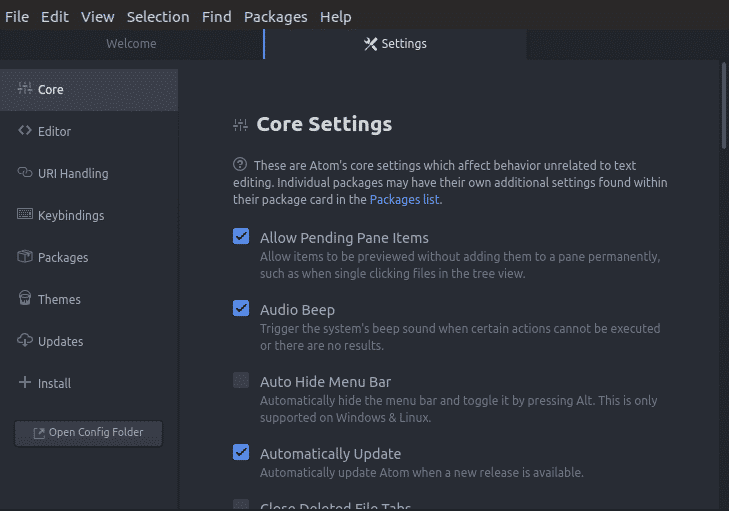729x511 pixels.
Task: Go to Editor settings section
Action: click(89, 132)
